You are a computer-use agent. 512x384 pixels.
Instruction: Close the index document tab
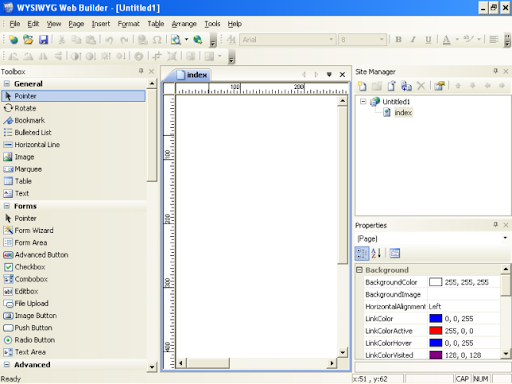pos(342,74)
